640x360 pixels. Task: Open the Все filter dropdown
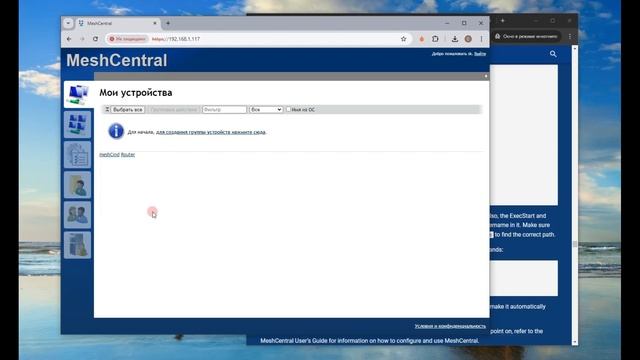click(266, 109)
